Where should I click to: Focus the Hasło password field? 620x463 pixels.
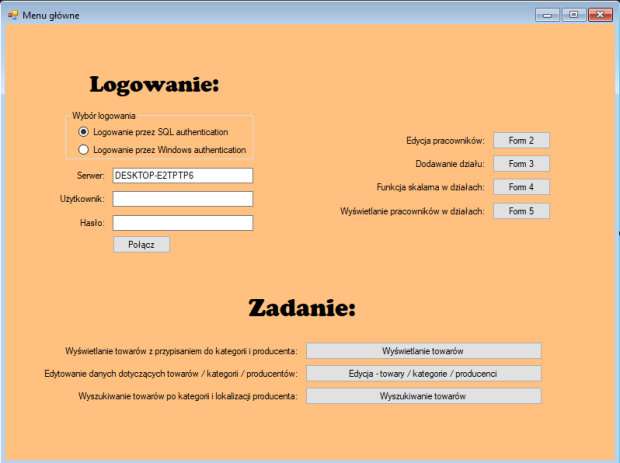click(183, 223)
